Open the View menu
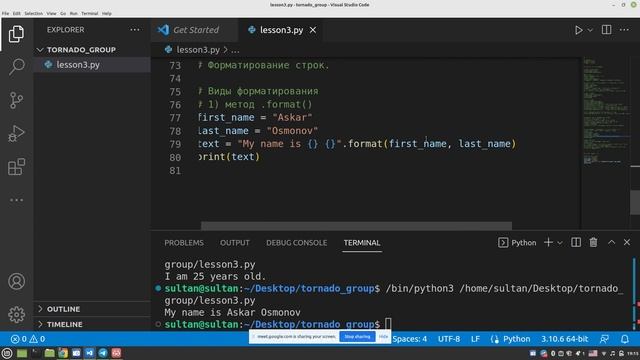Viewport: 640px width, 360px height. (51, 13)
